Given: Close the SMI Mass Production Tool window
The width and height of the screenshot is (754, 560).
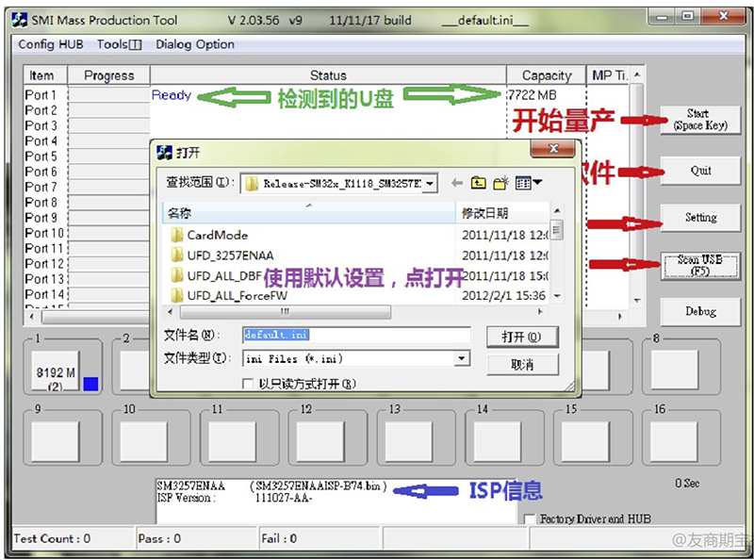Looking at the screenshot, I should (723, 17).
